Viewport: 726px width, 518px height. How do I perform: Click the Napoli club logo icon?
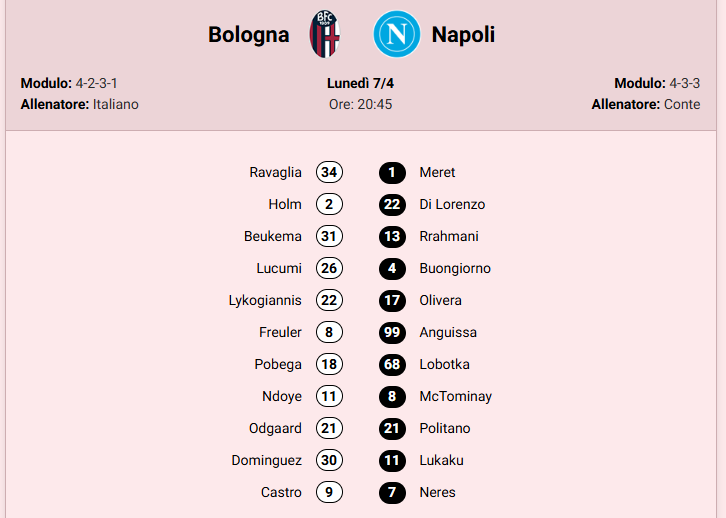coord(396,35)
